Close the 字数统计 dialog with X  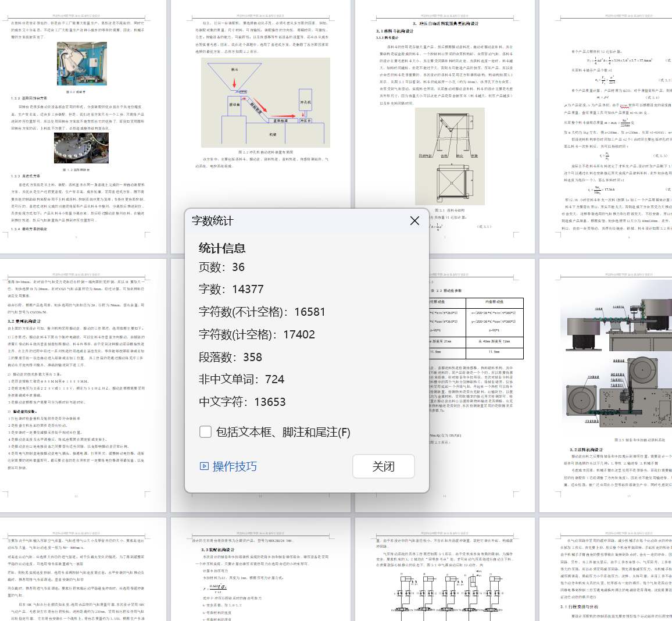[x=414, y=221]
